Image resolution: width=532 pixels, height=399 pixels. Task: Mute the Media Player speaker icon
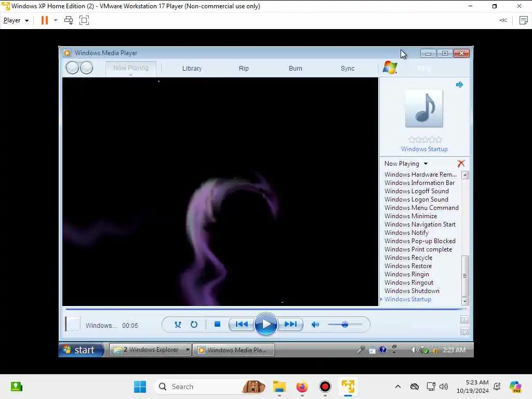pyautogui.click(x=315, y=325)
